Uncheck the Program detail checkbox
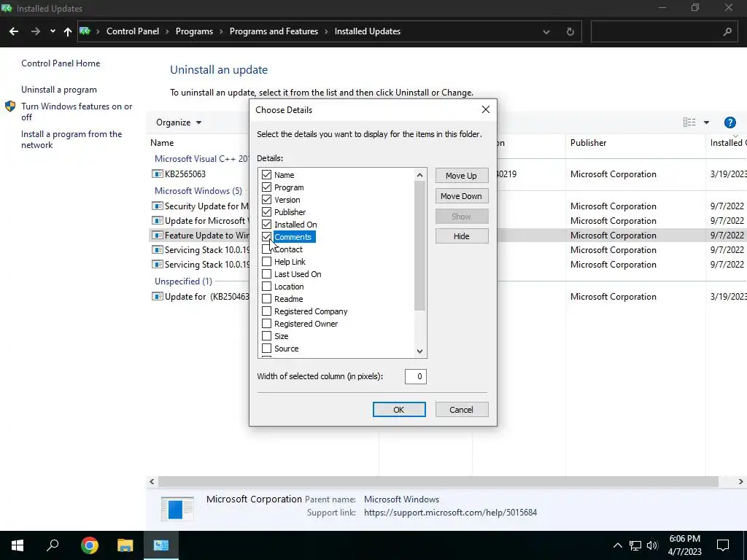This screenshot has height=560, width=747. (267, 187)
